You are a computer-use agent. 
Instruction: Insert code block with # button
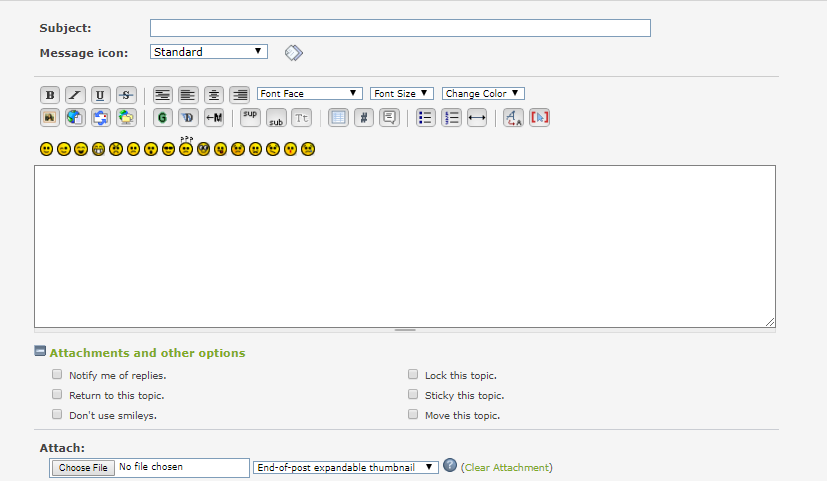(x=363, y=118)
